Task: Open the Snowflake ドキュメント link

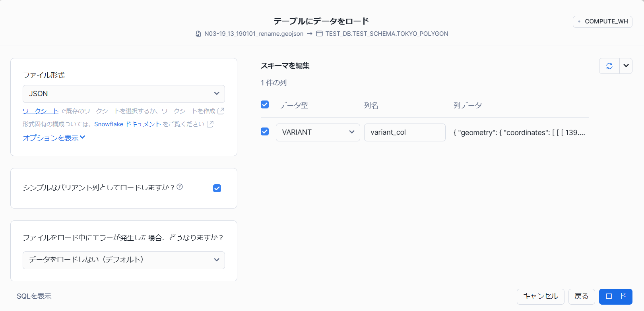Action: tap(128, 124)
